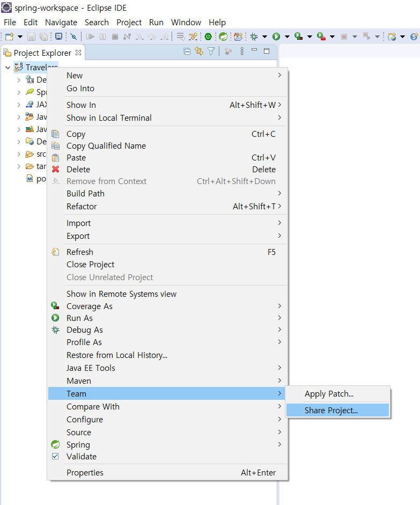Click the Save toolbar icon
The height and width of the screenshot is (505, 420).
[31, 36]
